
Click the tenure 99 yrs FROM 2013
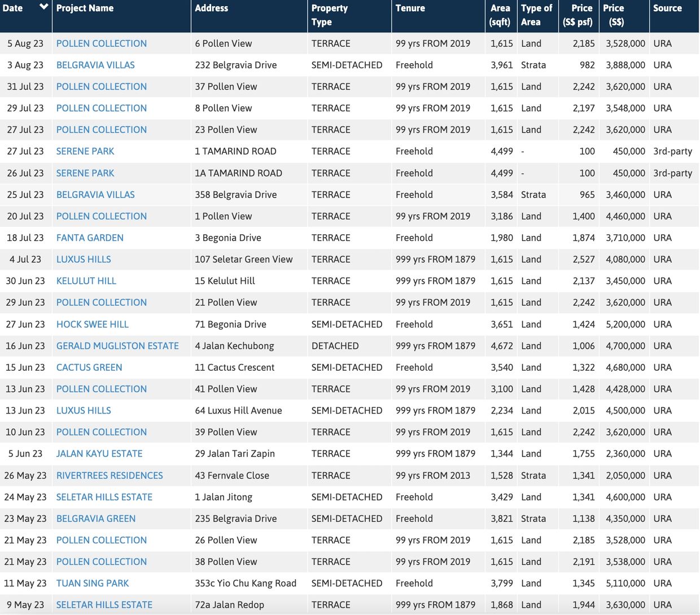coord(433,476)
